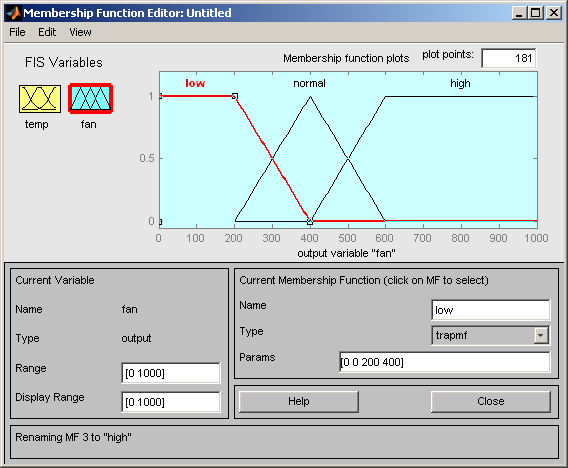
Task: Select the fan output variable icon
Action: (x=91, y=99)
